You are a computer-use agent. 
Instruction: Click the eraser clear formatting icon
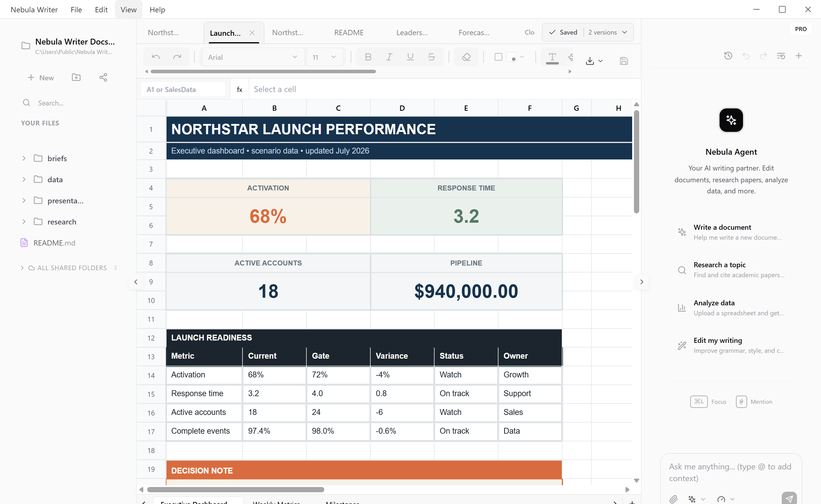(x=466, y=57)
